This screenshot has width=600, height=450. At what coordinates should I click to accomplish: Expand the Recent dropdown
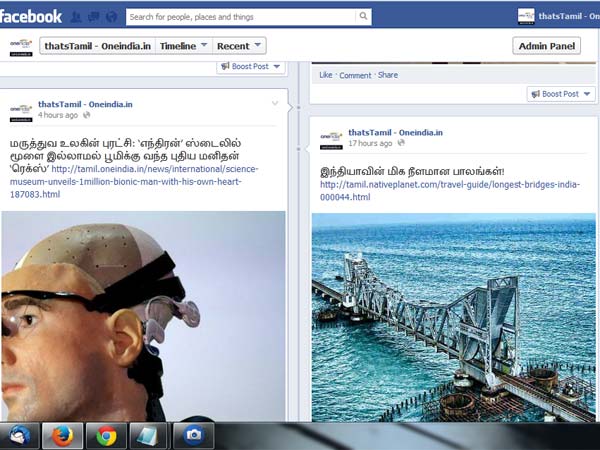239,46
